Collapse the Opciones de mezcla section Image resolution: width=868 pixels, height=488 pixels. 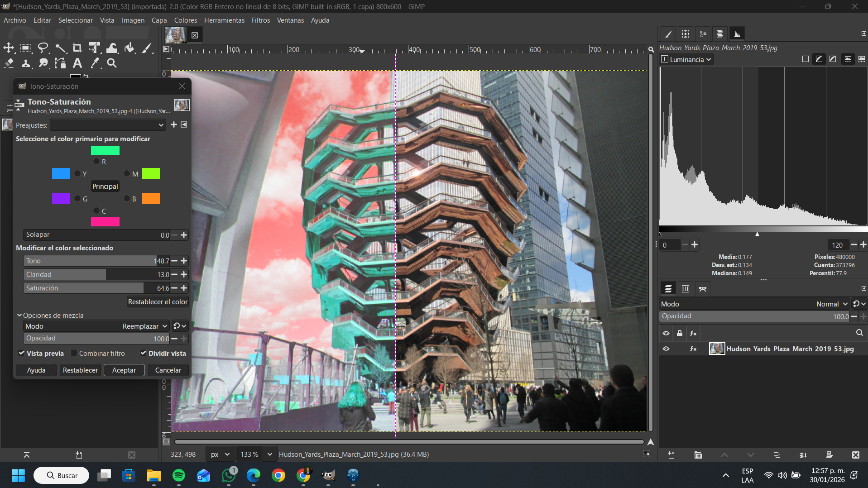pyautogui.click(x=19, y=316)
